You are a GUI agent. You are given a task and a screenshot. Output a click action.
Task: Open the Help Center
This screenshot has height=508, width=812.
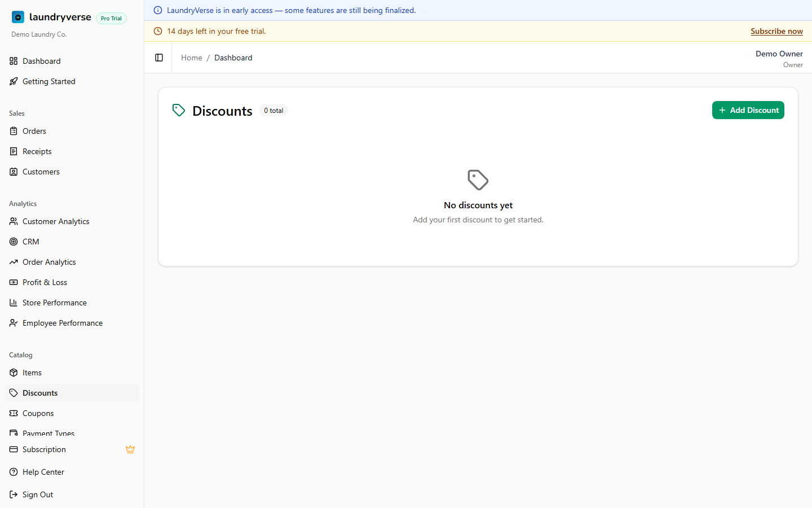click(x=72, y=472)
